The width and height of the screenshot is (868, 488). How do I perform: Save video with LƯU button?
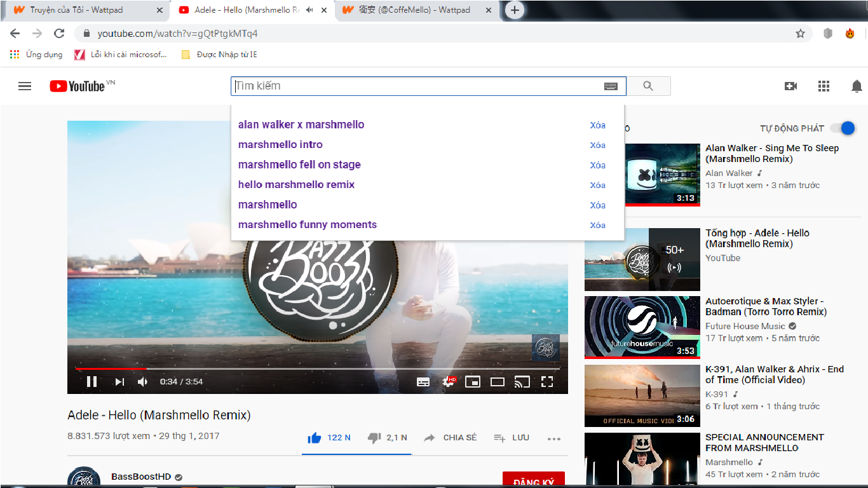(512, 437)
